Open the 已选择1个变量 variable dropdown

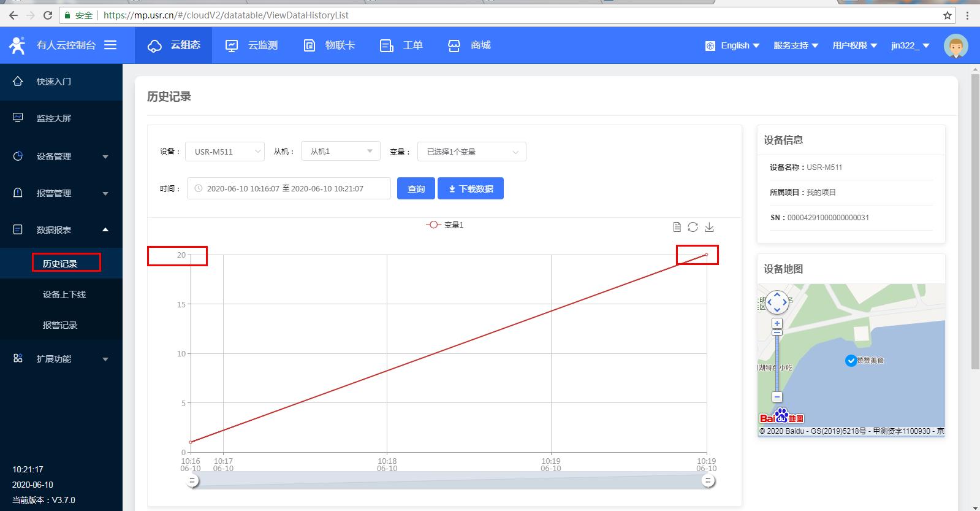point(471,152)
